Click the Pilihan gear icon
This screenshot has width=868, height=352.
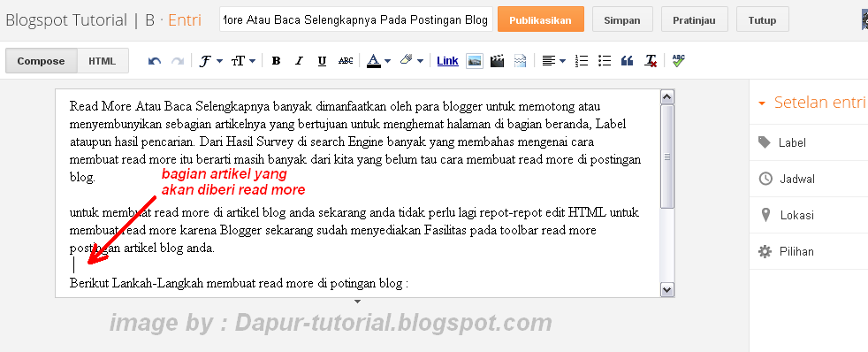click(x=765, y=251)
